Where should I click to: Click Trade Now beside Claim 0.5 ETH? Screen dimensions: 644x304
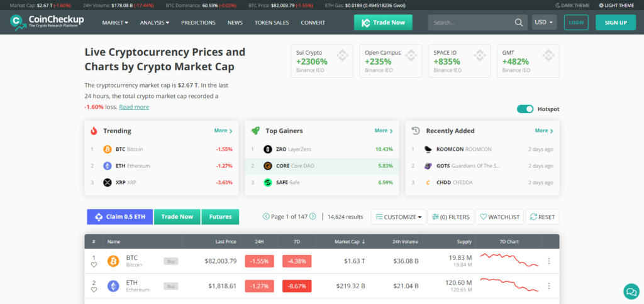point(177,217)
